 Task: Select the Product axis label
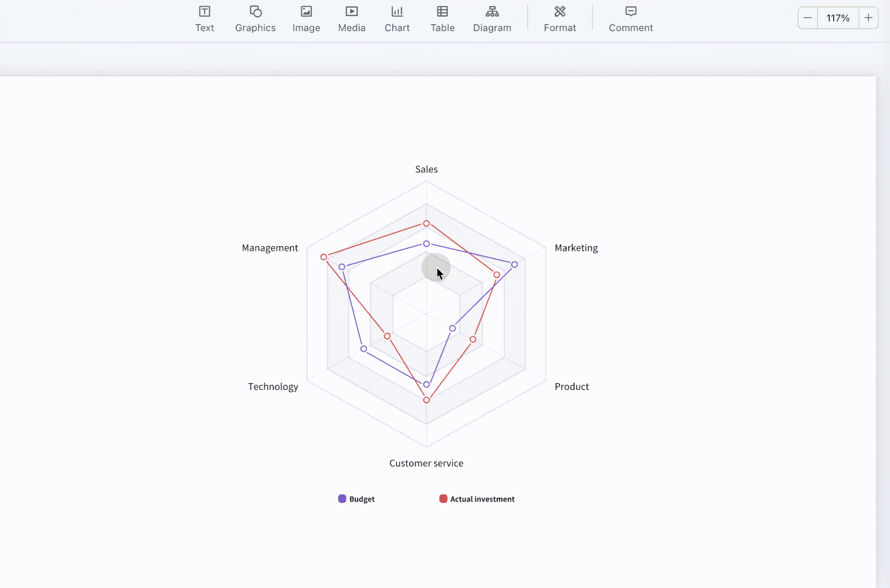[572, 386]
